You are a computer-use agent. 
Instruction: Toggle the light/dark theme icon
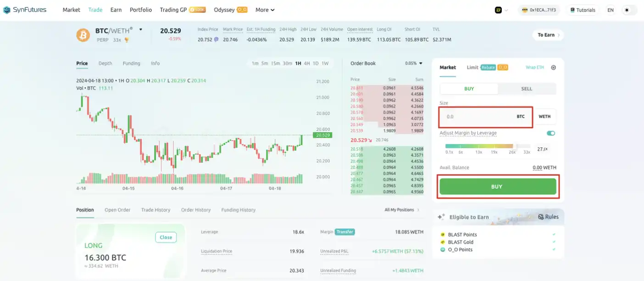pyautogui.click(x=627, y=10)
